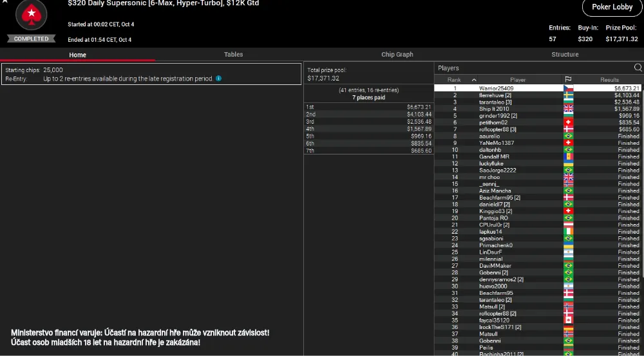Image resolution: width=644 pixels, height=356 pixels.
Task: Click the Argentina flag beside huevo2000
Action: coord(569,286)
